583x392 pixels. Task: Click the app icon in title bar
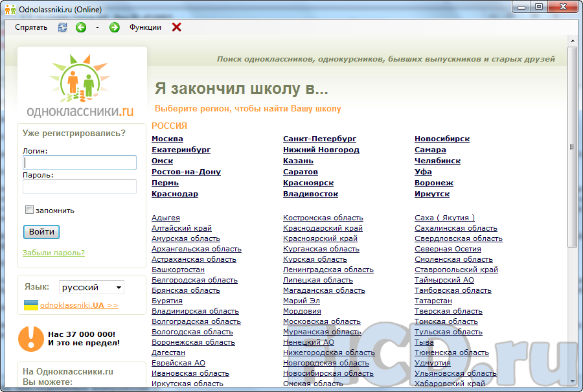[x=10, y=9]
